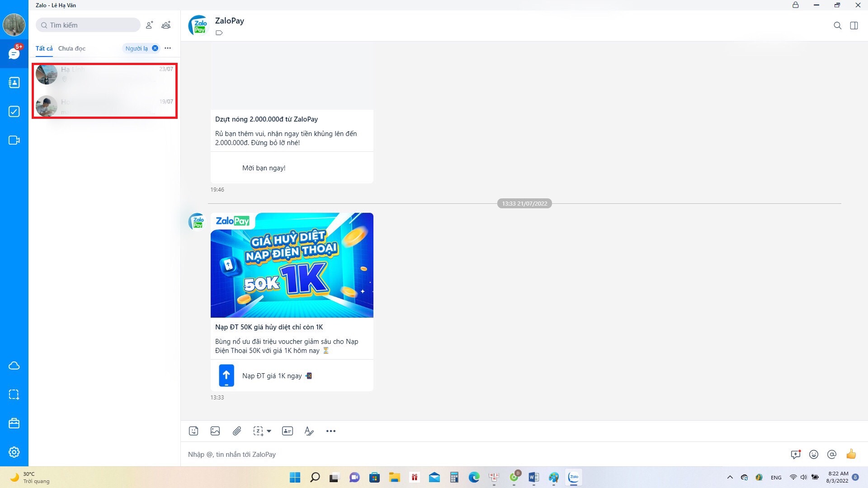Image resolution: width=868 pixels, height=488 pixels.
Task: Select the screen capture icon in the sidebar
Action: click(14, 394)
